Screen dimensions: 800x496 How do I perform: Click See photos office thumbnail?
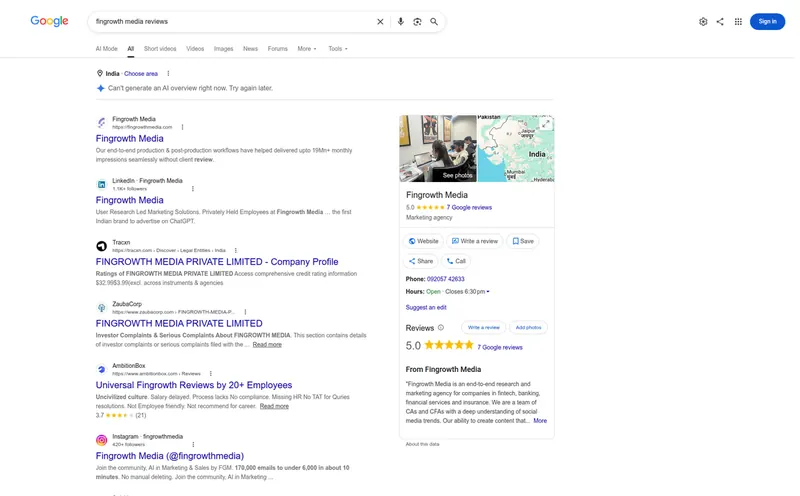click(438, 148)
